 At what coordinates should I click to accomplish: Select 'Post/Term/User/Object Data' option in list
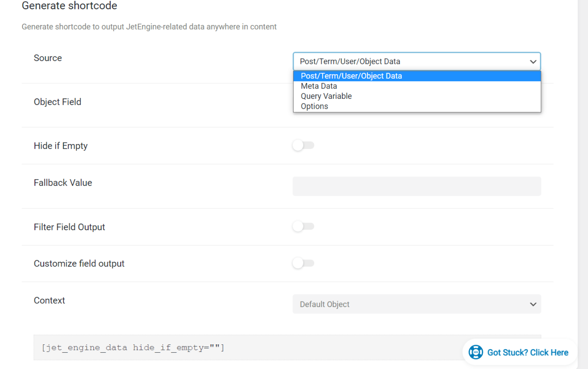coord(417,76)
